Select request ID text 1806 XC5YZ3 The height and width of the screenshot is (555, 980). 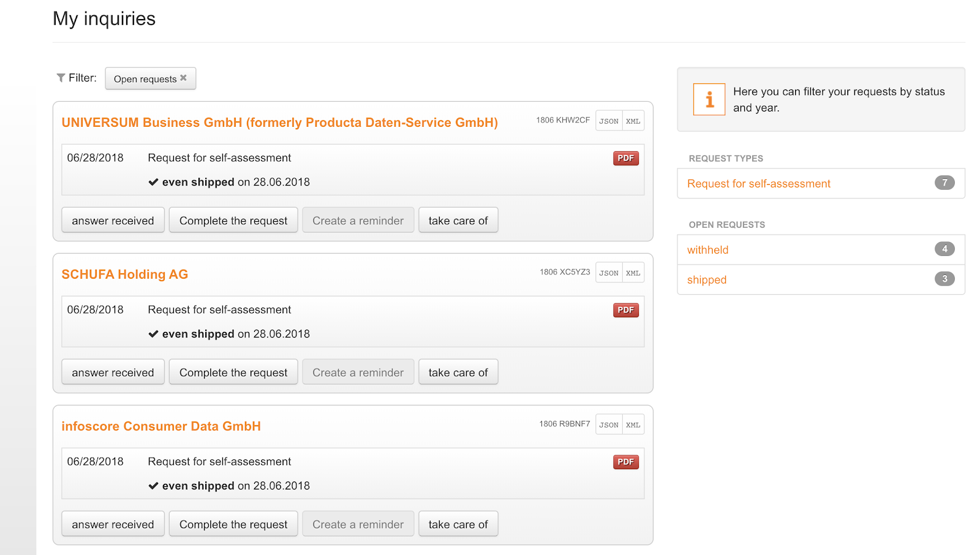pyautogui.click(x=565, y=272)
